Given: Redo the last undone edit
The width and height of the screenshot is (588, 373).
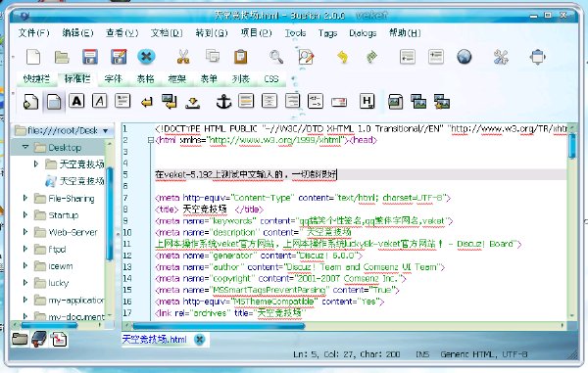Looking at the screenshot, I should (x=371, y=57).
